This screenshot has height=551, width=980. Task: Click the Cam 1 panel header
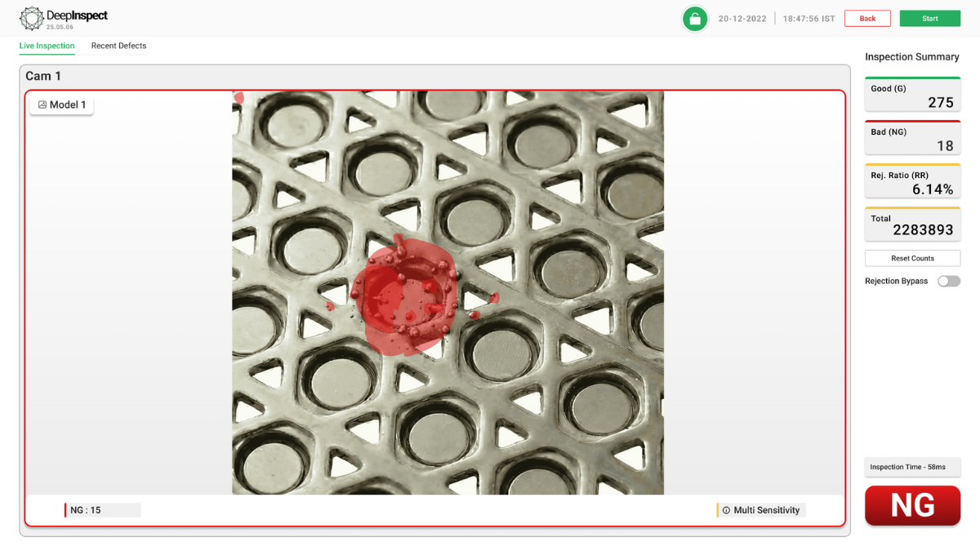pos(43,76)
